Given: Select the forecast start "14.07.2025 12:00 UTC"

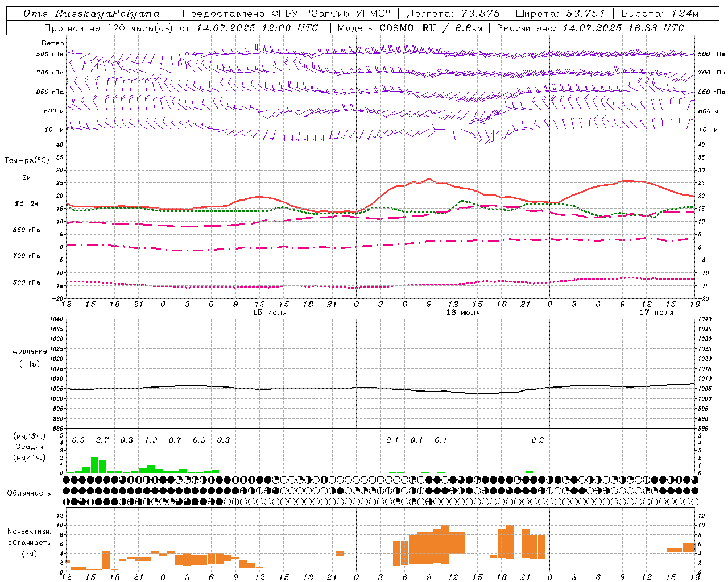Looking at the screenshot, I should [x=257, y=28].
